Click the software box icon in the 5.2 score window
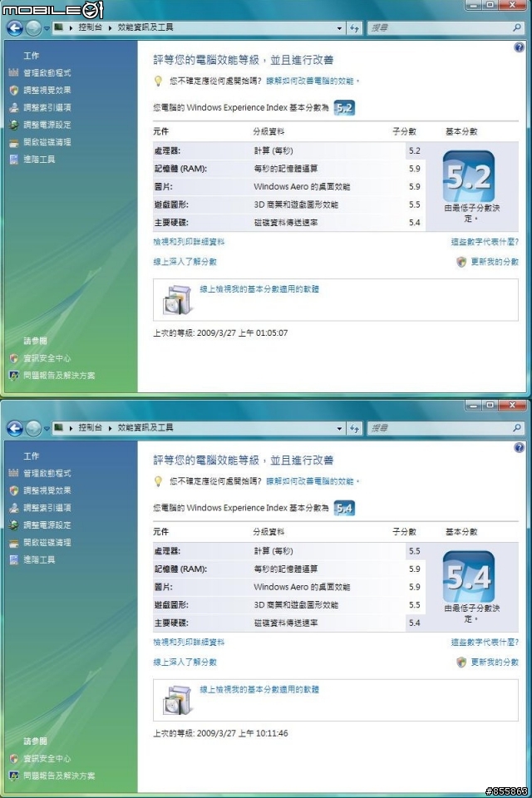 click(x=178, y=300)
